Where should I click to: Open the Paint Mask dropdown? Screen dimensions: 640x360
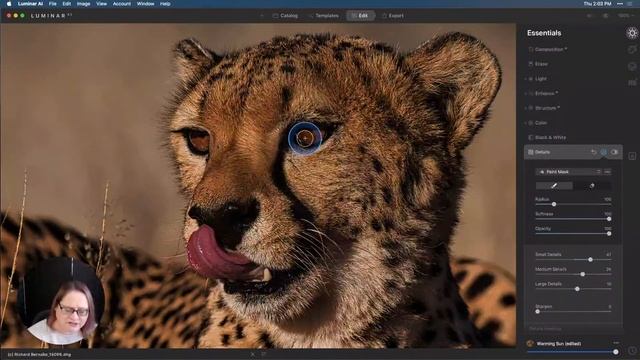pyautogui.click(x=569, y=172)
